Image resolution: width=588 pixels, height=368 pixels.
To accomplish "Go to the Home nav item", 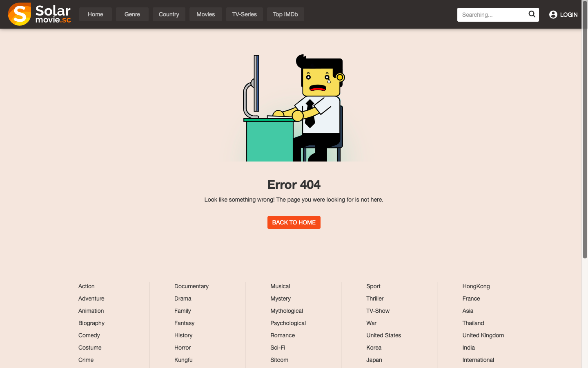I will coord(95,14).
